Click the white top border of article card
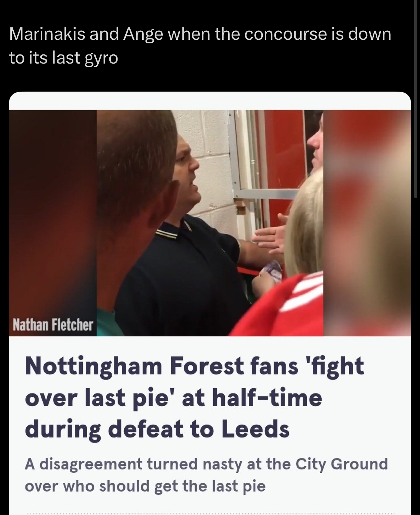Image resolution: width=420 pixels, height=515 pixels. [x=210, y=101]
